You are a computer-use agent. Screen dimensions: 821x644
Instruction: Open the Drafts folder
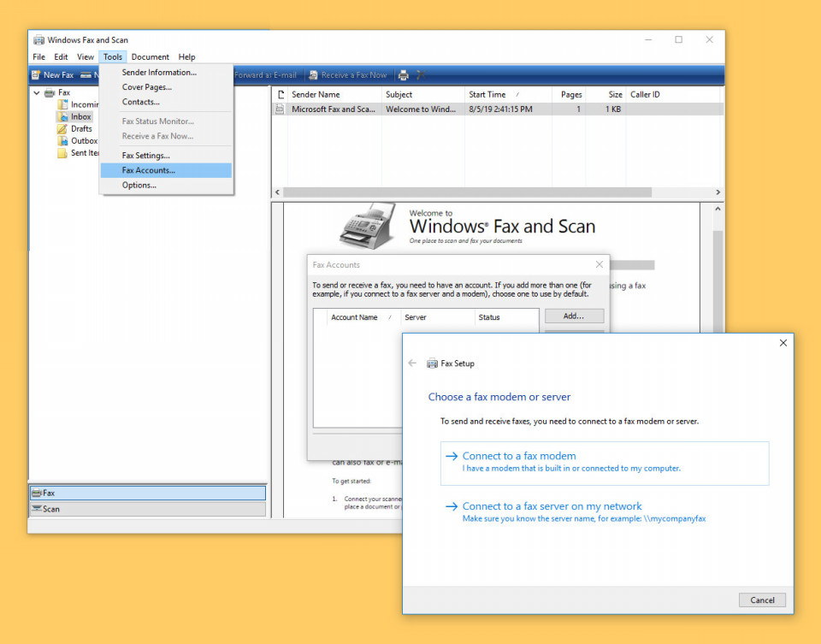tap(81, 129)
